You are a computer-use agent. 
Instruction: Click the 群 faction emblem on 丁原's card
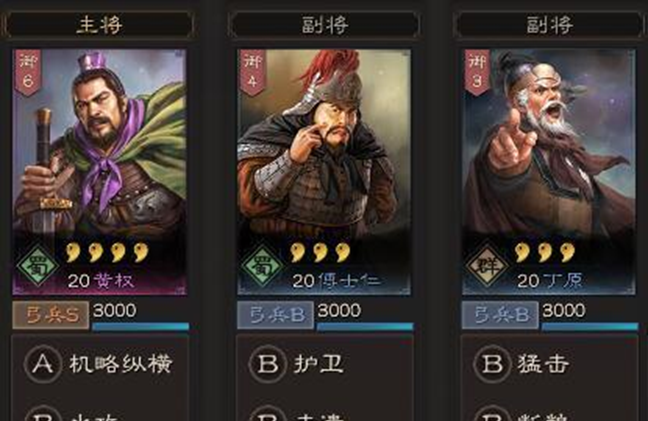(487, 265)
